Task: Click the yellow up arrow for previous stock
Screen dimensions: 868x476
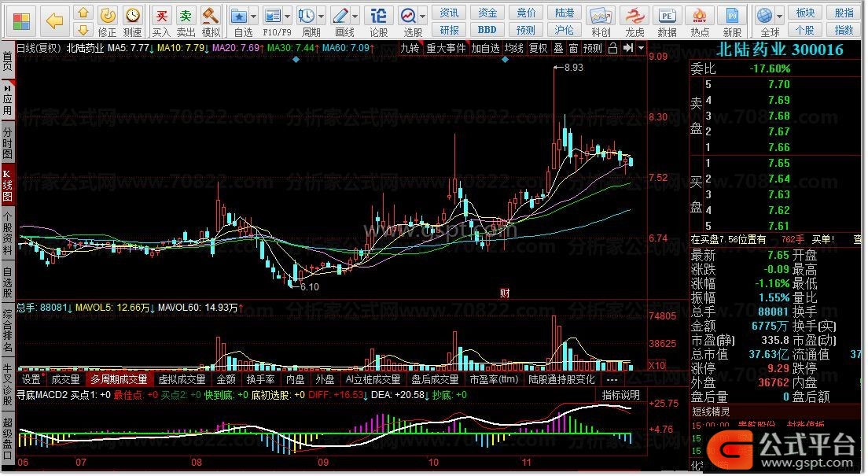Action: tap(83, 12)
